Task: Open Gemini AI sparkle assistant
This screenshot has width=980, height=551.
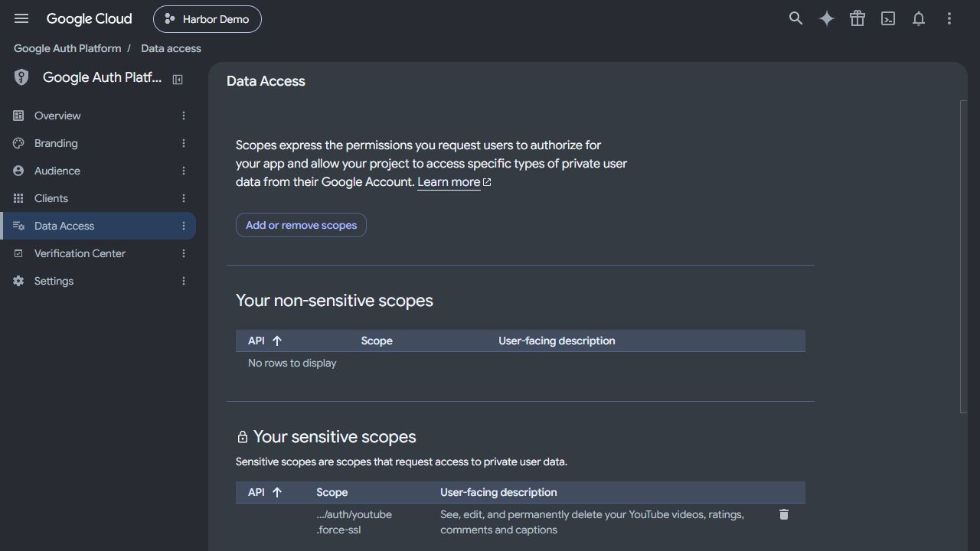Action: coord(827,18)
